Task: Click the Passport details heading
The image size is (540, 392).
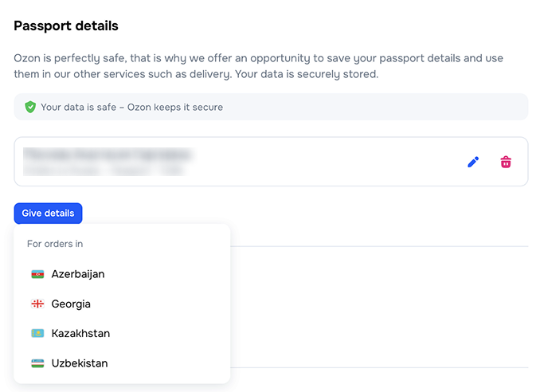Action: click(66, 26)
